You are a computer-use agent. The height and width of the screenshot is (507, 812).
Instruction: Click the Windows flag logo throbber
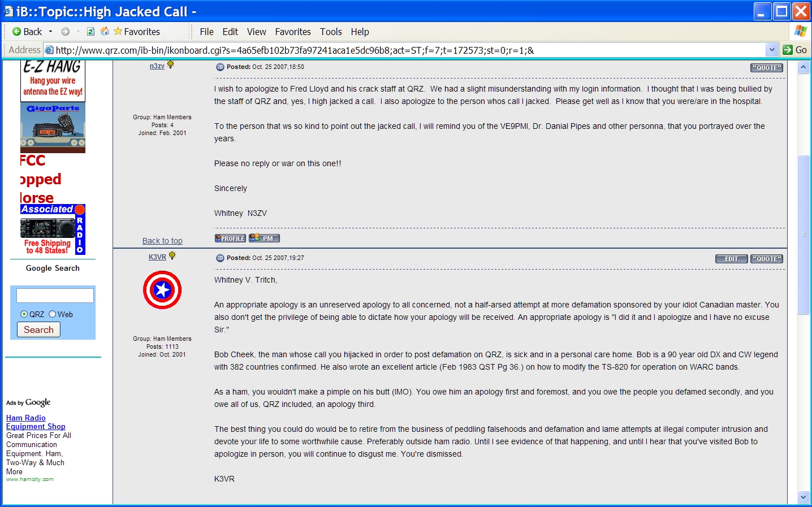[800, 31]
